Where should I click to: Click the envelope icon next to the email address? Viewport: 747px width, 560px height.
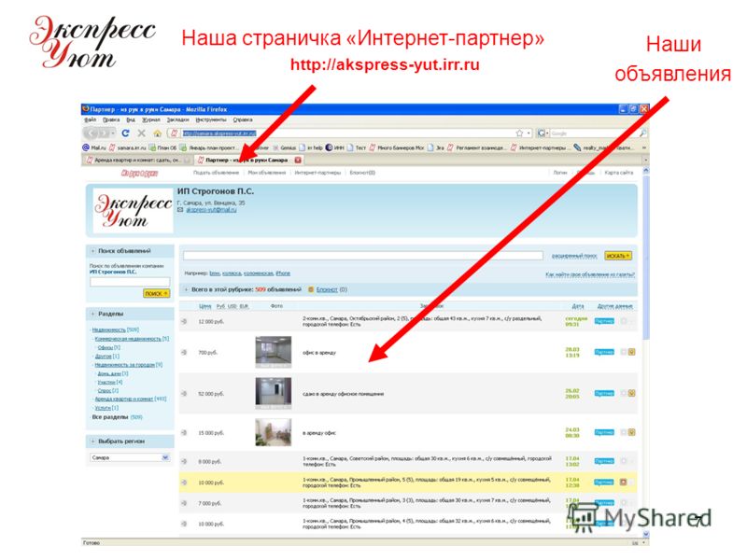[180, 209]
